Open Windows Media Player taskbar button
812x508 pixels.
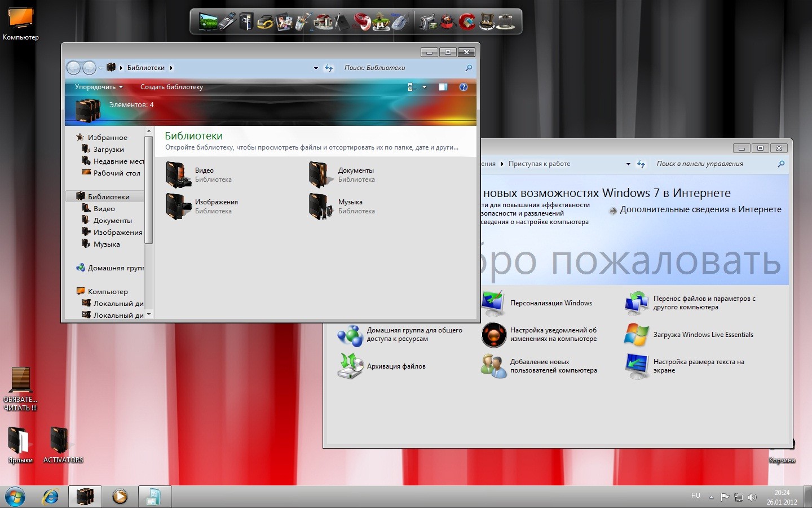tap(120, 497)
